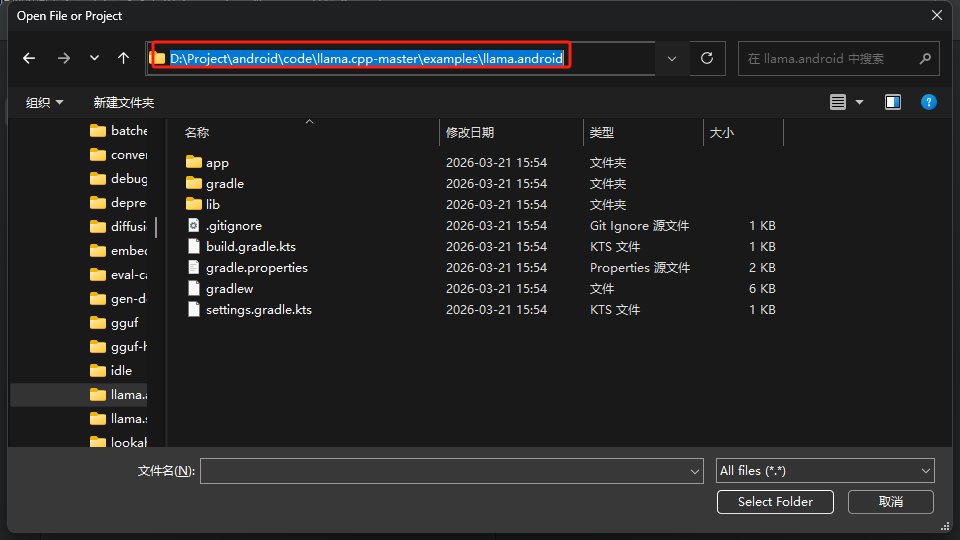Create a new folder with 新建文件夹
Image resolution: width=960 pixels, height=540 pixels.
coord(124,102)
